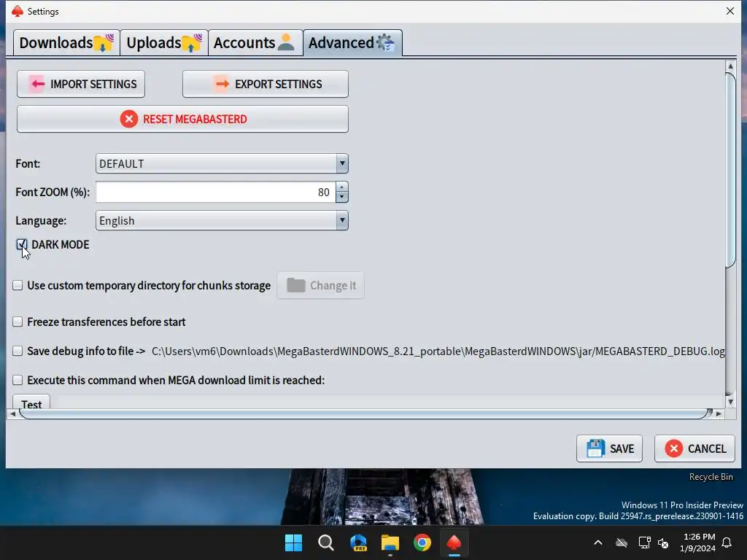
Task: Select the Recycle Bin desktop label
Action: (x=711, y=477)
